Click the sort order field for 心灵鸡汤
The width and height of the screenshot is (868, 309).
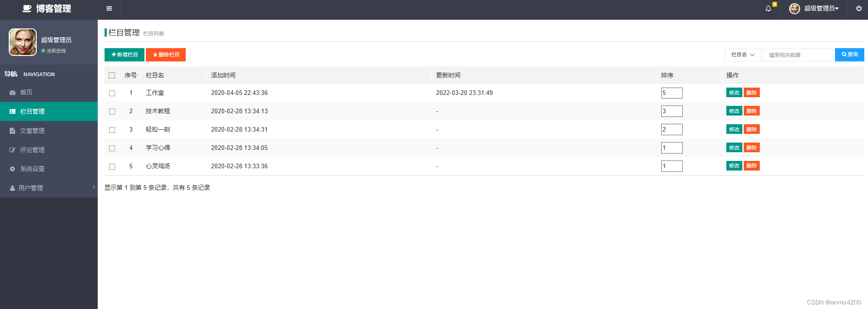click(x=672, y=166)
